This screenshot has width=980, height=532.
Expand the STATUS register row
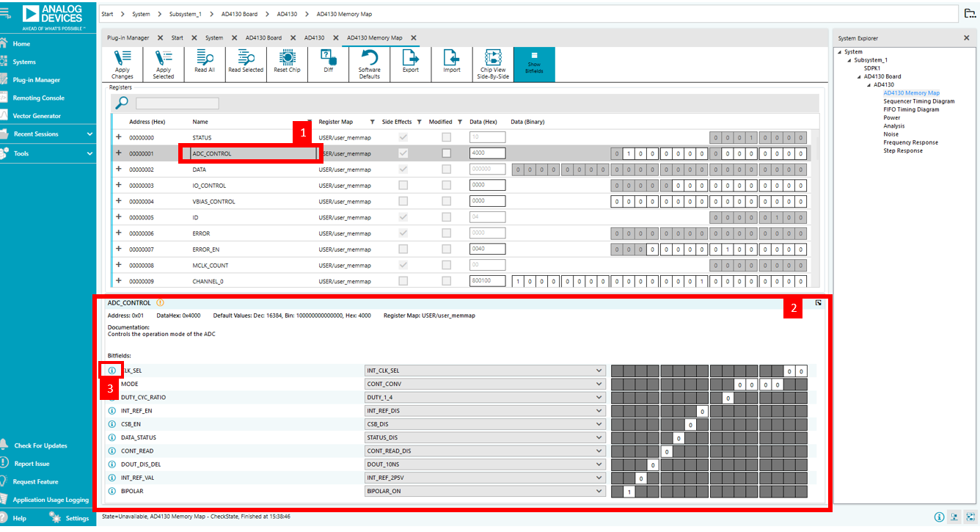click(119, 137)
